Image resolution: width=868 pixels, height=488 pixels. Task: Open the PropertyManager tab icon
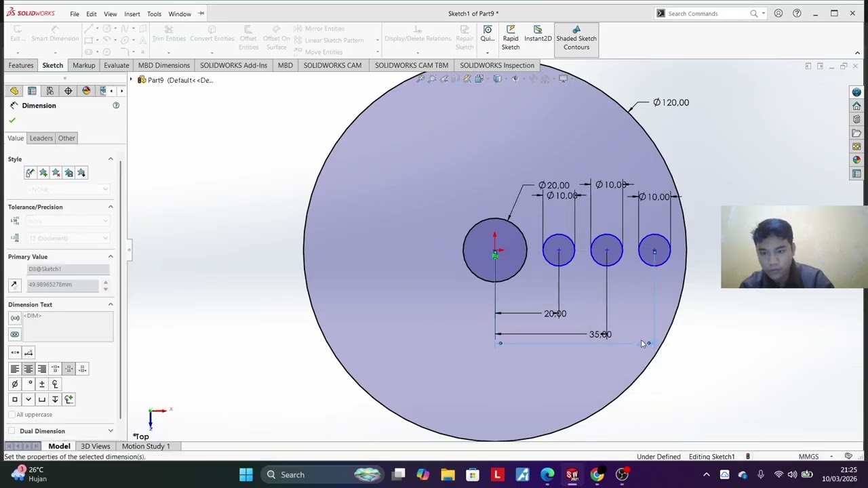[x=32, y=91]
